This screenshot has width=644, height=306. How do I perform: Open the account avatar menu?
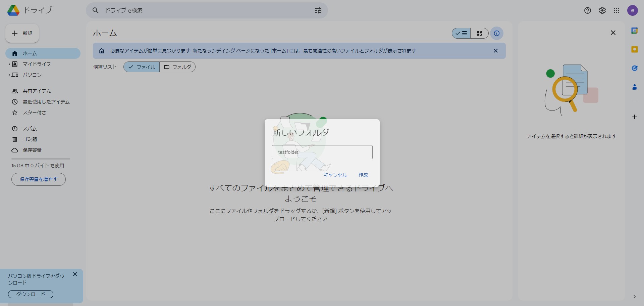point(633,10)
